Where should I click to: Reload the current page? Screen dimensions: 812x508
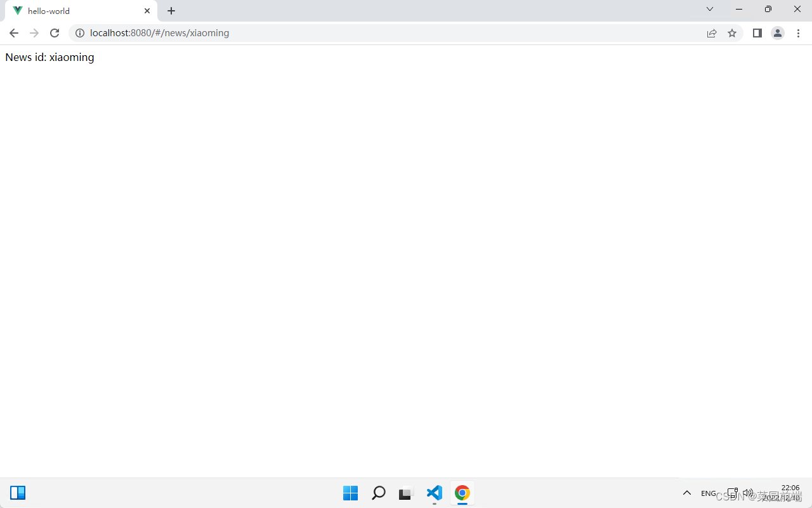click(x=55, y=33)
